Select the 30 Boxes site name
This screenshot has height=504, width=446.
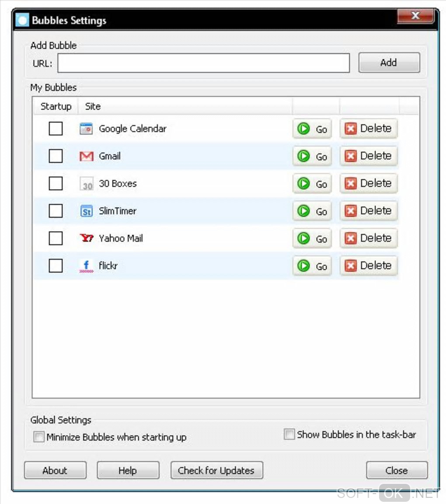point(118,184)
